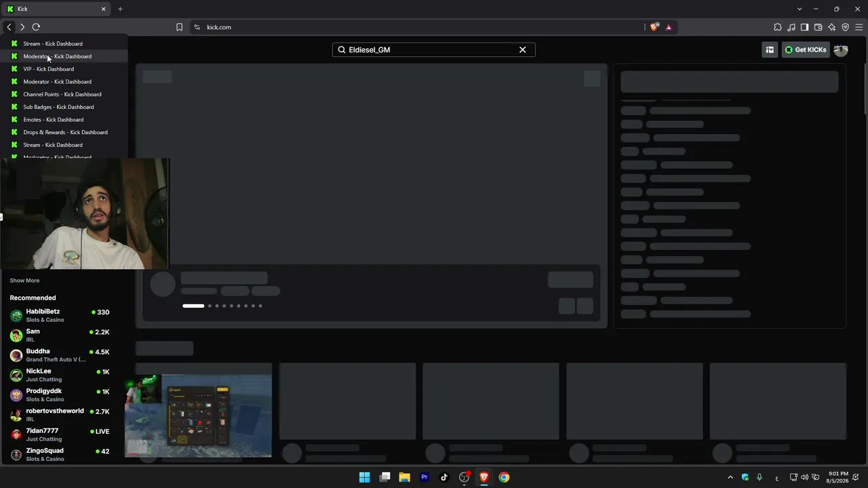This screenshot has width=868, height=488.
Task: Open Buddha's recommended channel
Action: (60, 355)
